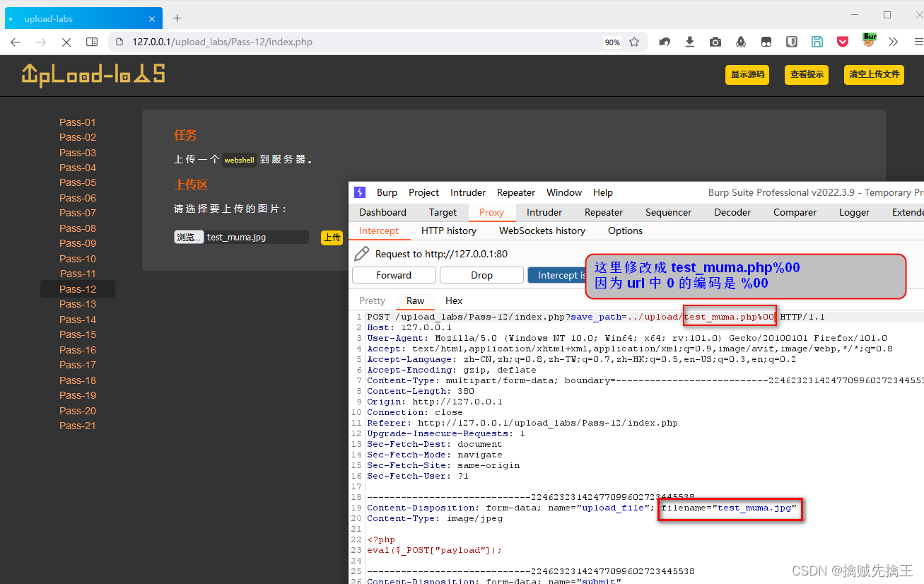This screenshot has width=924, height=584.
Task: Open Pass-13 in the sidebar
Action: [78, 304]
